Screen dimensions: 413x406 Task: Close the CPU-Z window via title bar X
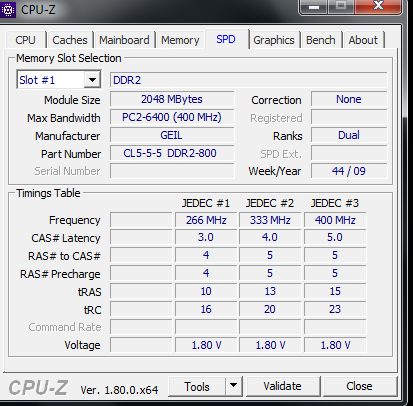point(378,6)
